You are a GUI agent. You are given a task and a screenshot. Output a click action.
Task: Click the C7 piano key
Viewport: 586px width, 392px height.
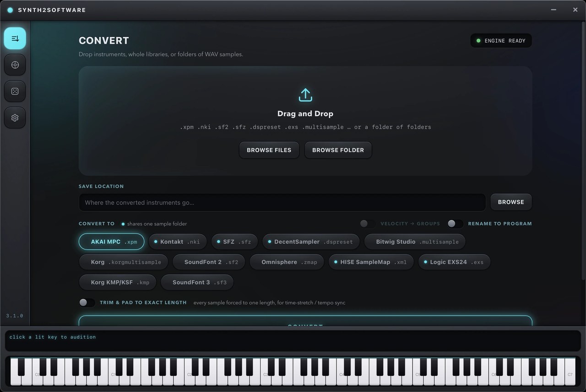570,372
